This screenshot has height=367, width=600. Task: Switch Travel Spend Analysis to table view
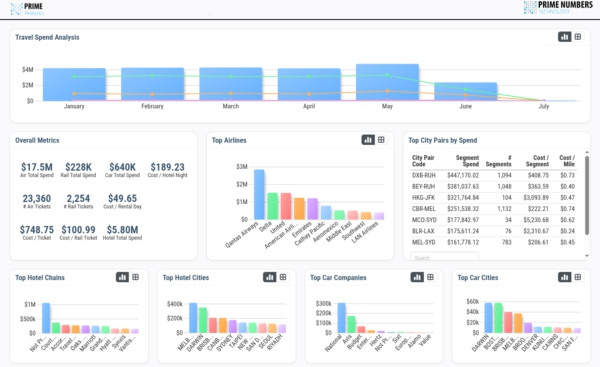(x=578, y=37)
